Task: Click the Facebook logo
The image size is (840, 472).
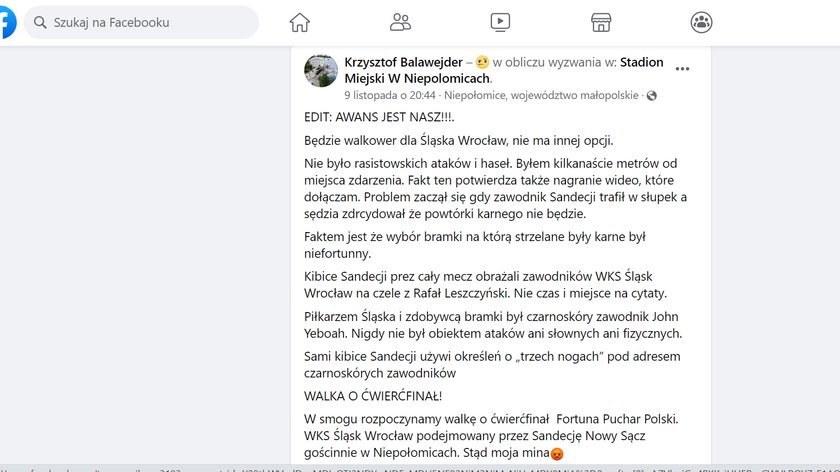Action: click(x=6, y=22)
